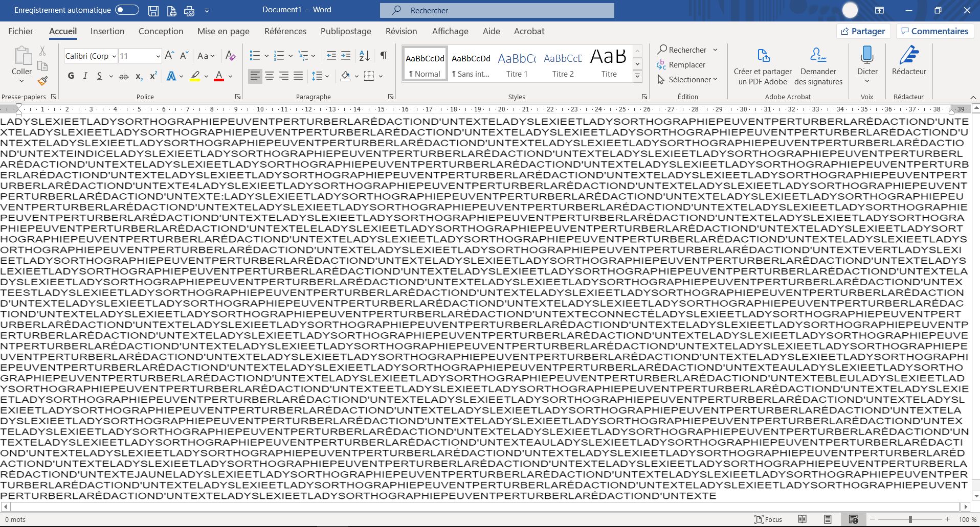Viewport: 980px width, 527px height.
Task: Center-align the text
Action: [x=269, y=76]
